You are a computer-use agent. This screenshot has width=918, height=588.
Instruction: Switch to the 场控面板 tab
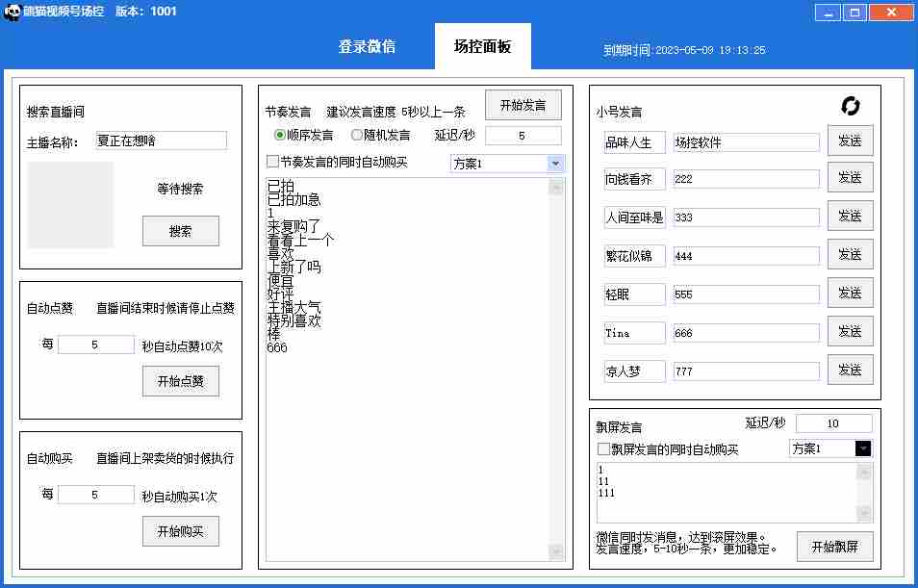(483, 47)
